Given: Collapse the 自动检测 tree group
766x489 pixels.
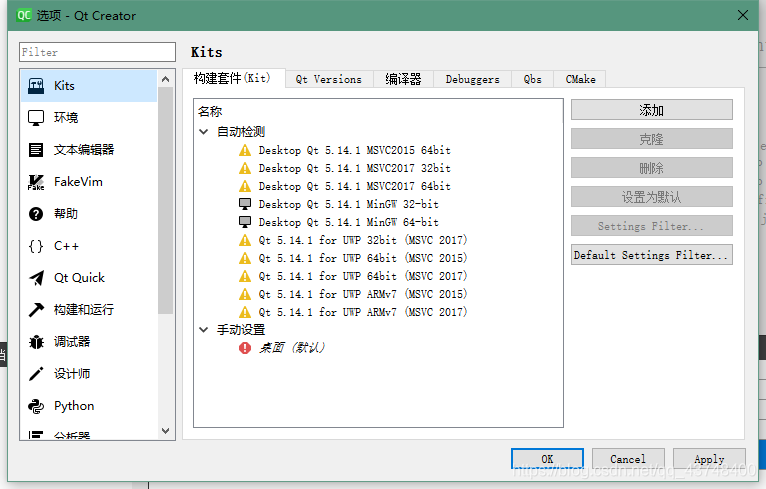Looking at the screenshot, I should pyautogui.click(x=204, y=131).
